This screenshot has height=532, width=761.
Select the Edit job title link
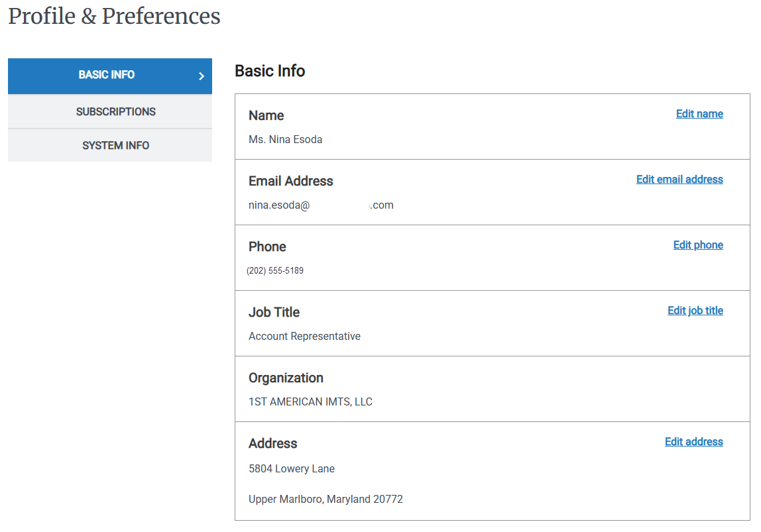(695, 310)
